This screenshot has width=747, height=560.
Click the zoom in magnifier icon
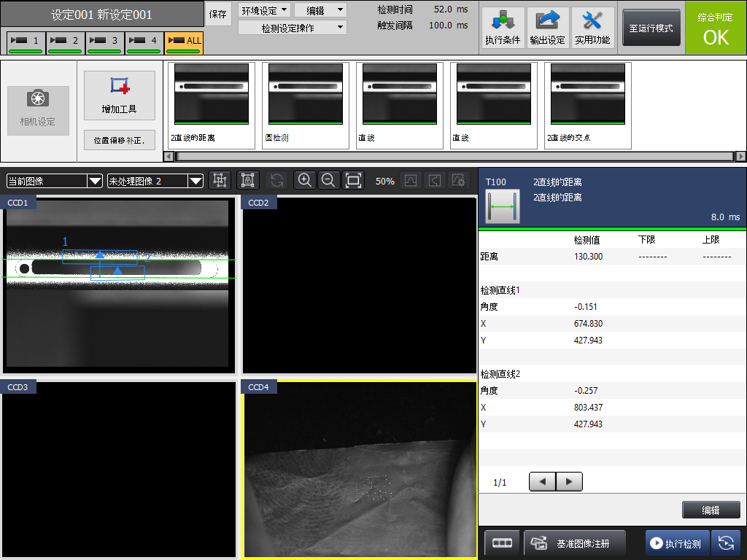tap(305, 181)
